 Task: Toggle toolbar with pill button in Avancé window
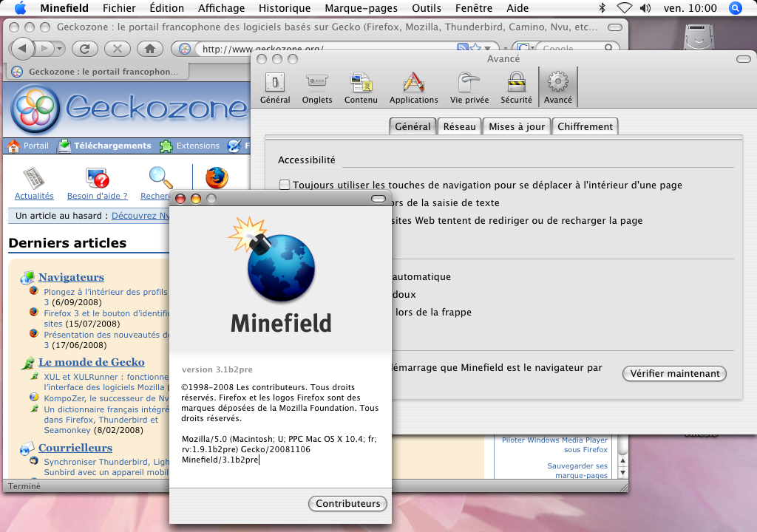click(744, 59)
